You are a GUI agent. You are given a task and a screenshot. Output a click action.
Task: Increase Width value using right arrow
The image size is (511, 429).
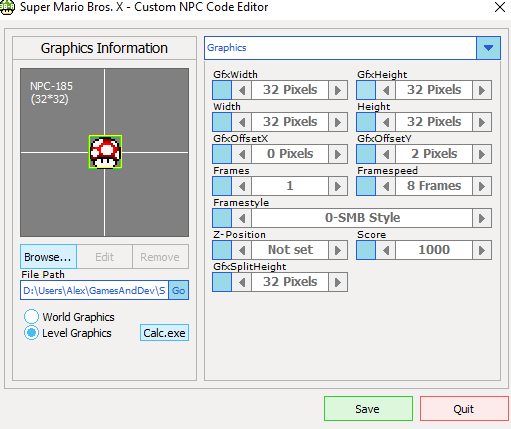338,122
